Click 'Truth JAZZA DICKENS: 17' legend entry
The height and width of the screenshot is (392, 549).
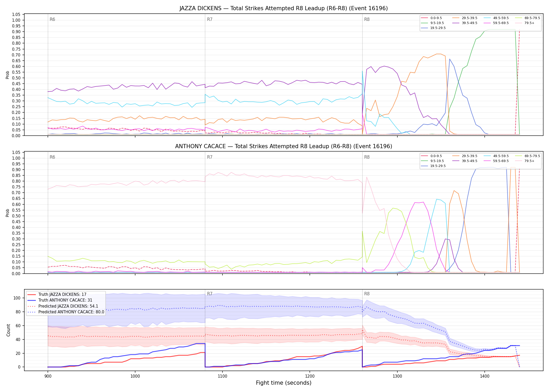pos(62,295)
